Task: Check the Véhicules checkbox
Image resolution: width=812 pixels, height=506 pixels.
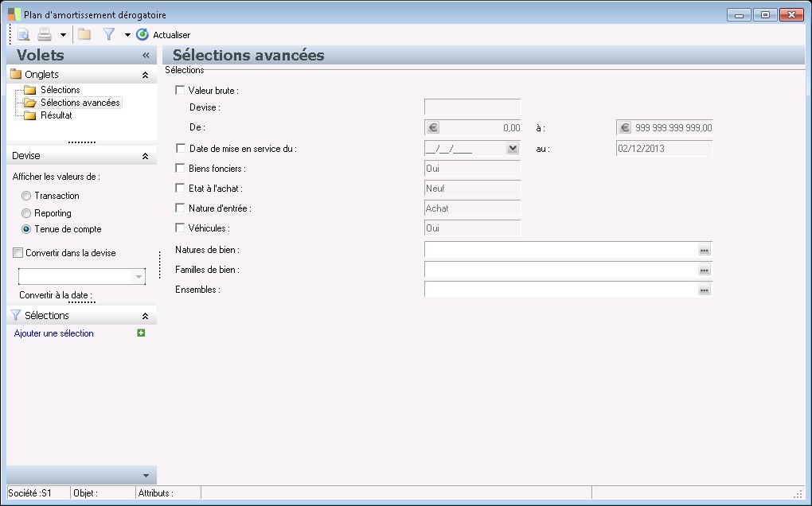Action: point(180,228)
